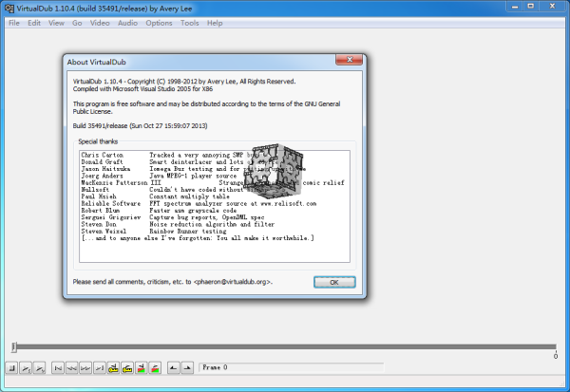The width and height of the screenshot is (570, 392).
Task: Click the 'Joerg Anders' credits row
Action: [159, 176]
